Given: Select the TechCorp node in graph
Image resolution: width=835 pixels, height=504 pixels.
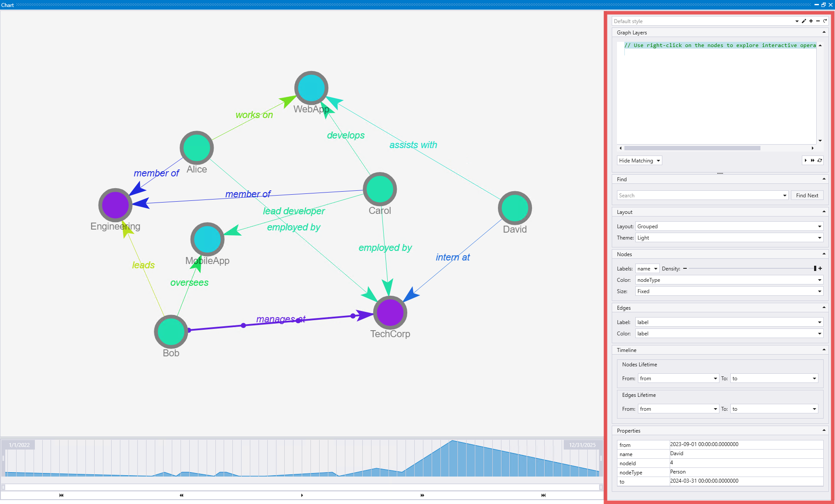Looking at the screenshot, I should click(x=390, y=313).
